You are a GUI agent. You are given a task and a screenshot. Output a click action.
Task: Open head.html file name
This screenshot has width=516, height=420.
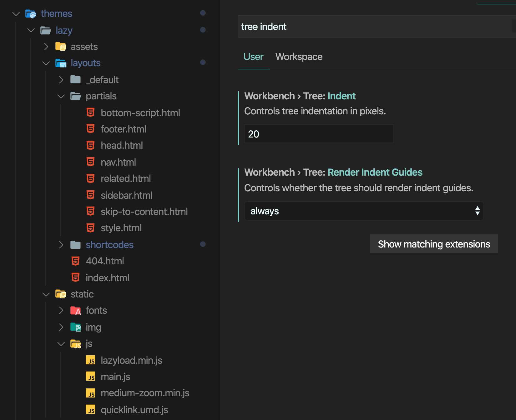tap(122, 145)
